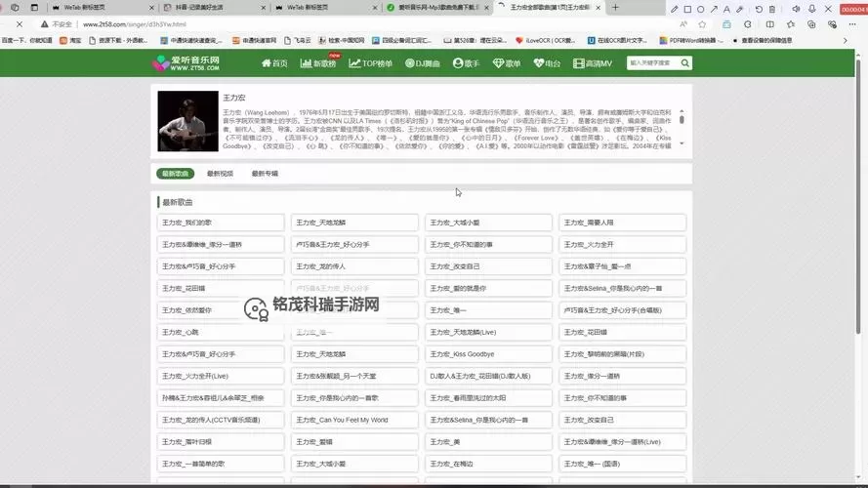Click bio box scroll up arrow

click(682, 110)
